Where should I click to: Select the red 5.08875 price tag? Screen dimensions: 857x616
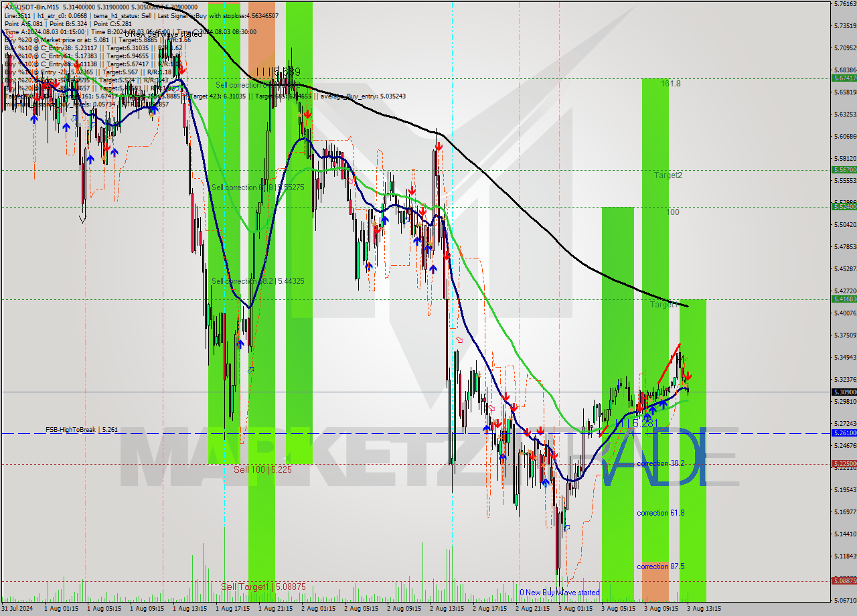click(844, 581)
